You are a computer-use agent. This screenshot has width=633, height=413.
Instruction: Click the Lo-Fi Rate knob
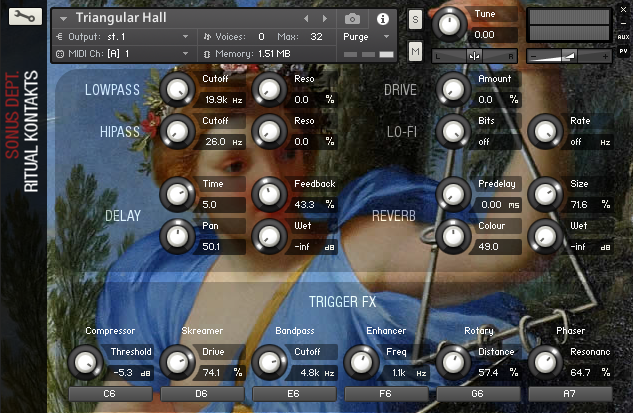tap(545, 132)
